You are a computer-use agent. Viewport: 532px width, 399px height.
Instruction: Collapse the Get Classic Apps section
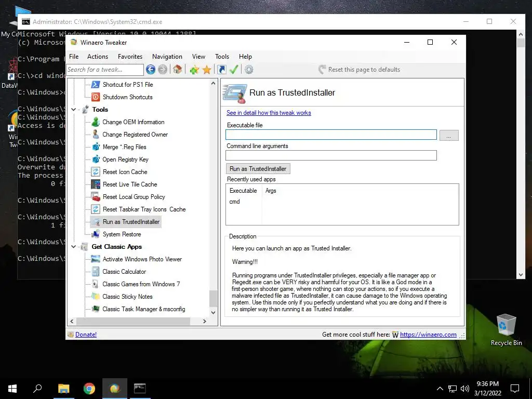74,247
